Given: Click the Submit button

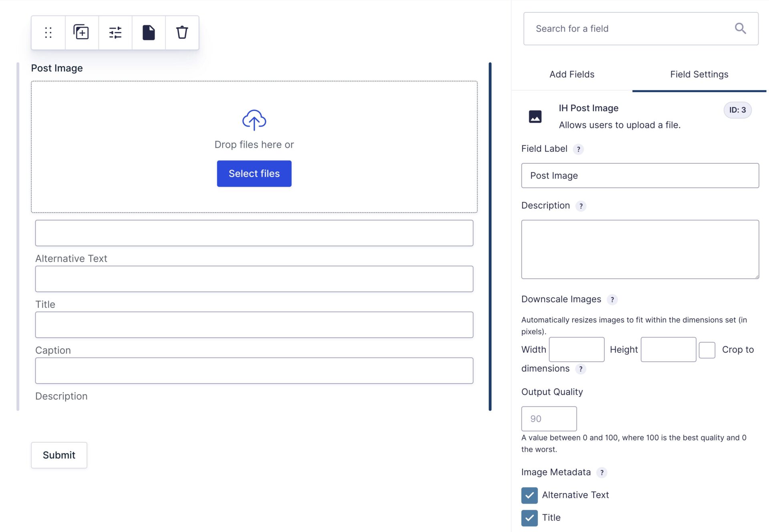Looking at the screenshot, I should pyautogui.click(x=59, y=455).
